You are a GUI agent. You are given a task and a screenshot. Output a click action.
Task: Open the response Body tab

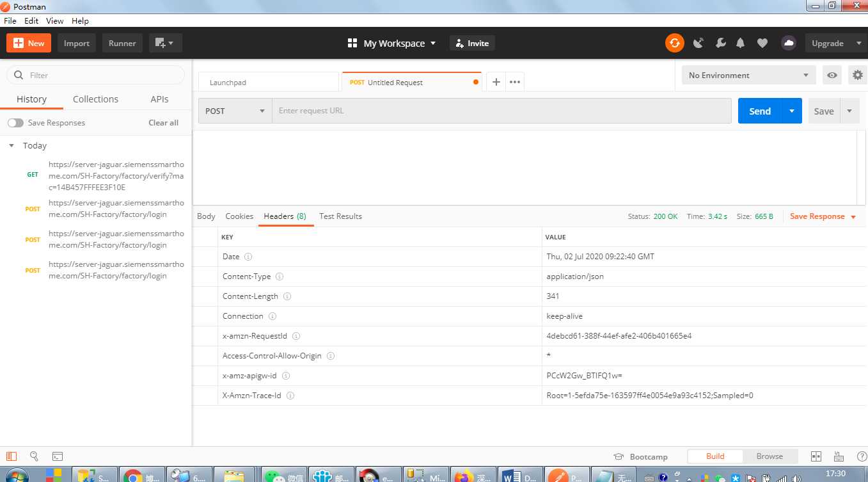pyautogui.click(x=206, y=216)
